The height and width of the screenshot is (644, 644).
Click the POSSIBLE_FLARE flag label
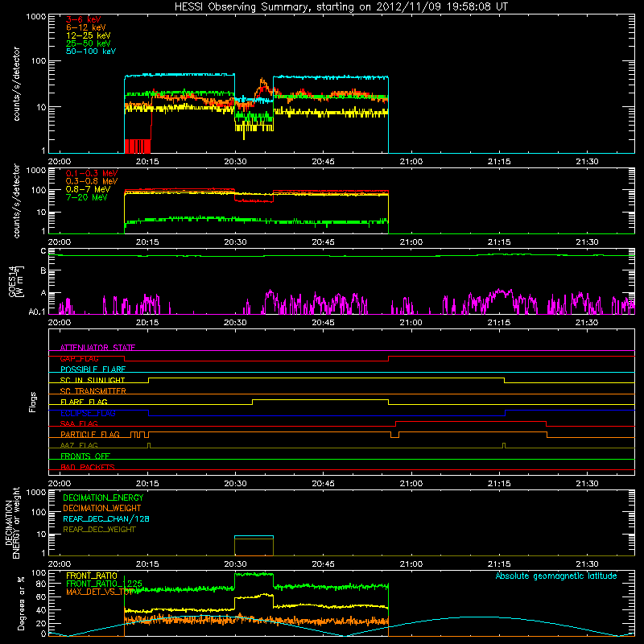[93, 369]
